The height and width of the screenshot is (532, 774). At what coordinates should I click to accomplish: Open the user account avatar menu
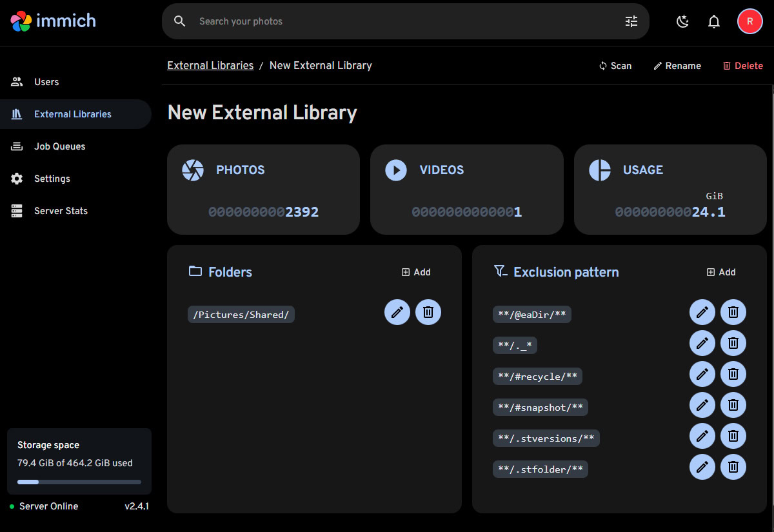click(x=749, y=21)
